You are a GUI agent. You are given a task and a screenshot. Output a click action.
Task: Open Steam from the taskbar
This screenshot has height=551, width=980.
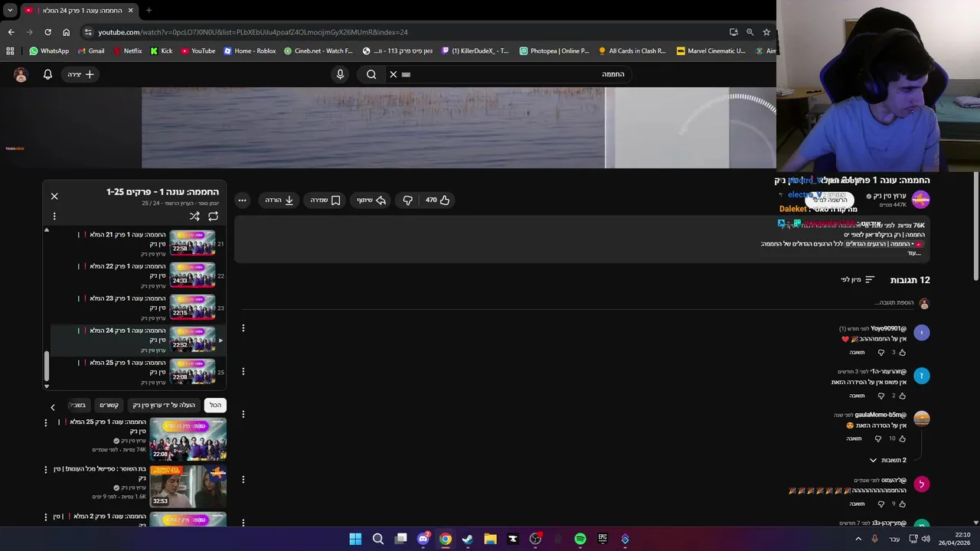click(x=468, y=539)
